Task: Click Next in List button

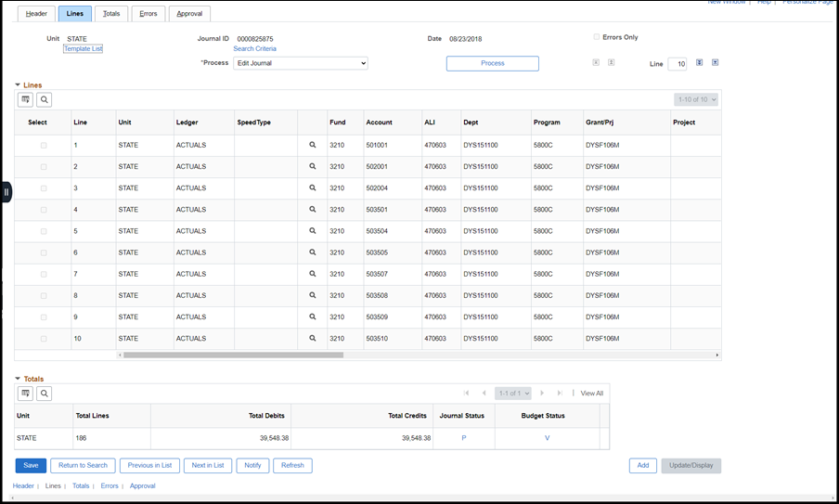Action: (x=208, y=465)
